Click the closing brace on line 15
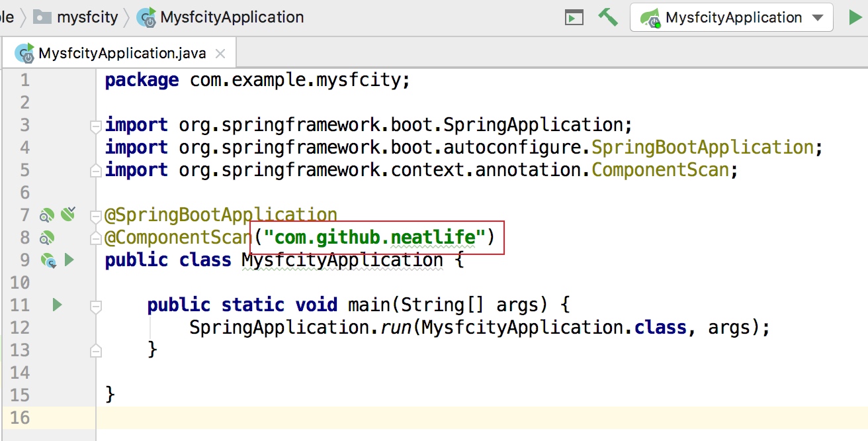This screenshot has height=441, width=868. click(110, 395)
